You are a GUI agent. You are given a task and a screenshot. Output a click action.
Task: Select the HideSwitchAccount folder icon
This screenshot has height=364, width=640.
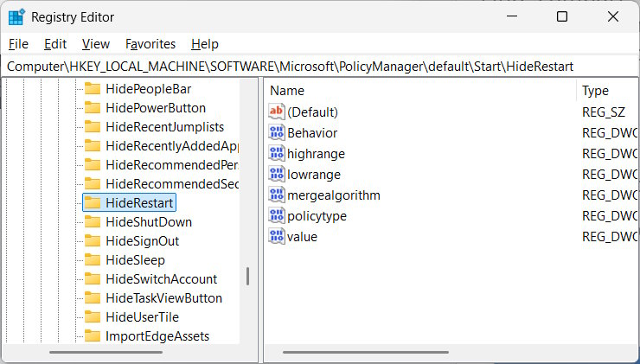tap(93, 279)
